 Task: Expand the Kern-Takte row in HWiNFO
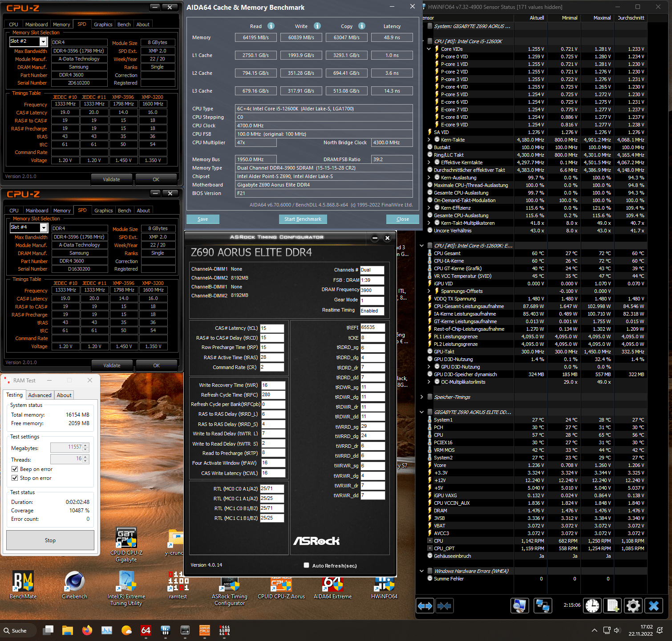[429, 140]
